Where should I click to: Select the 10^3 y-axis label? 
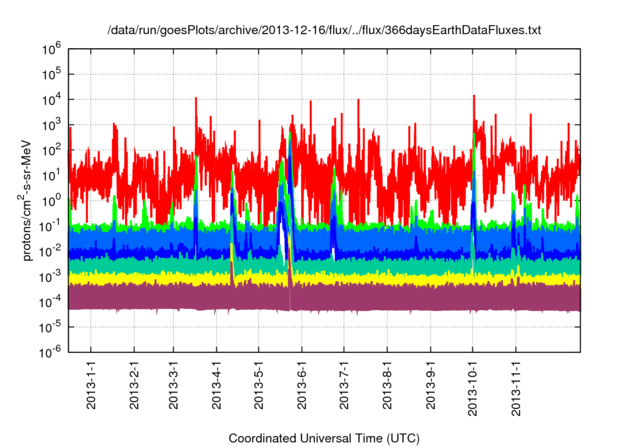click(x=51, y=125)
